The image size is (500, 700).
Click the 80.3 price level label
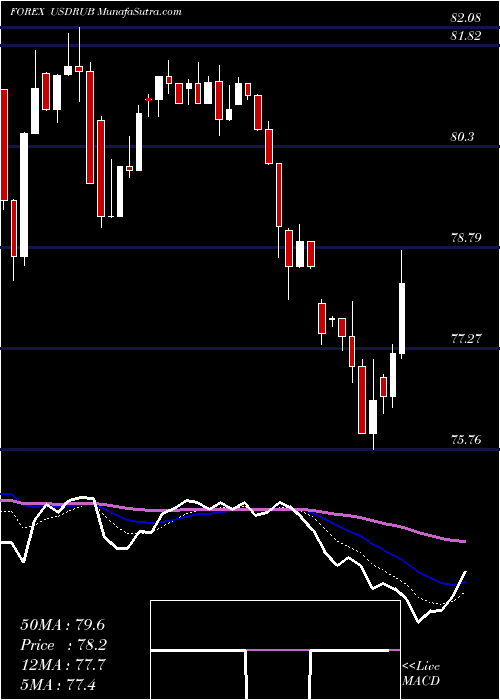click(x=462, y=137)
